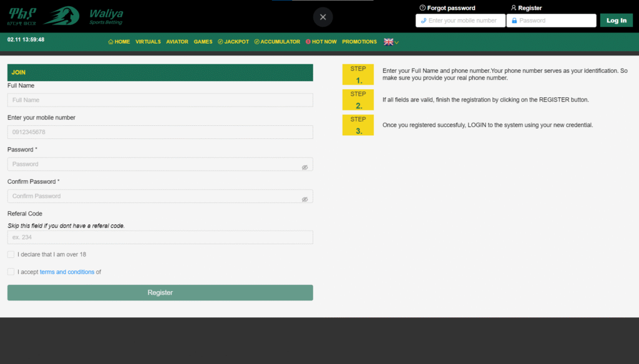This screenshot has height=364, width=639.
Task: Expand the language dropdown chevron
Action: click(397, 42)
